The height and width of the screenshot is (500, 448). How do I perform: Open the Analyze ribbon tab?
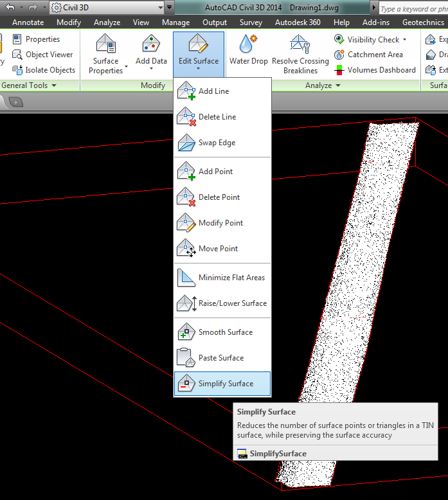point(107,22)
